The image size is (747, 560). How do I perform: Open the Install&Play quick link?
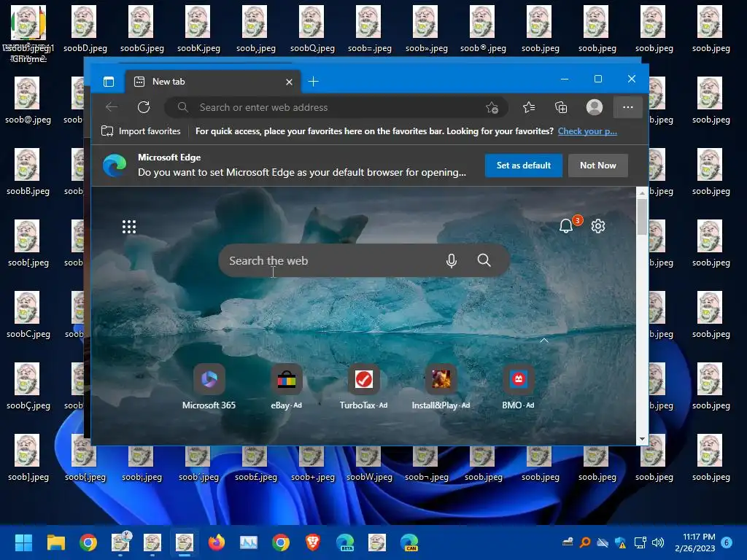[x=441, y=386]
